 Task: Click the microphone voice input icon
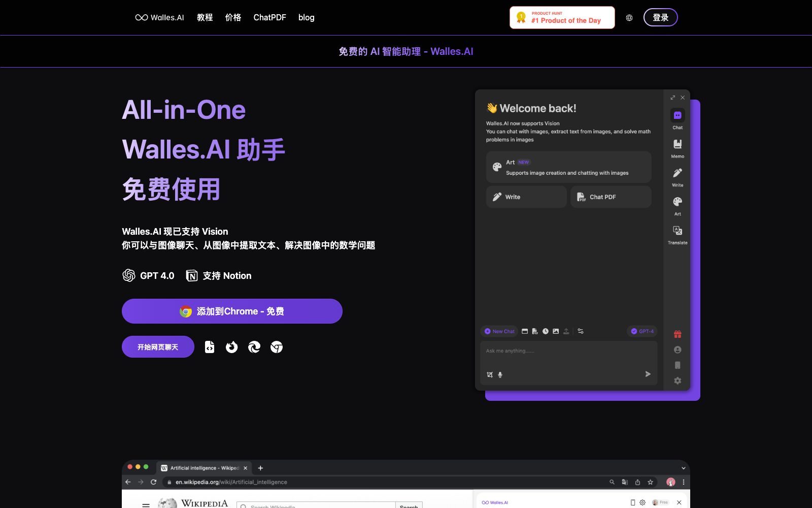point(500,374)
